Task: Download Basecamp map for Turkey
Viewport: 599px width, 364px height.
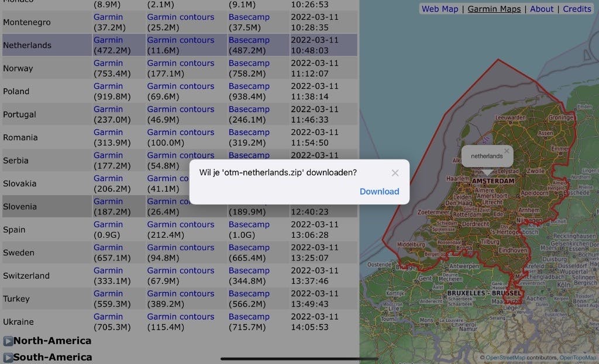Action: point(249,294)
